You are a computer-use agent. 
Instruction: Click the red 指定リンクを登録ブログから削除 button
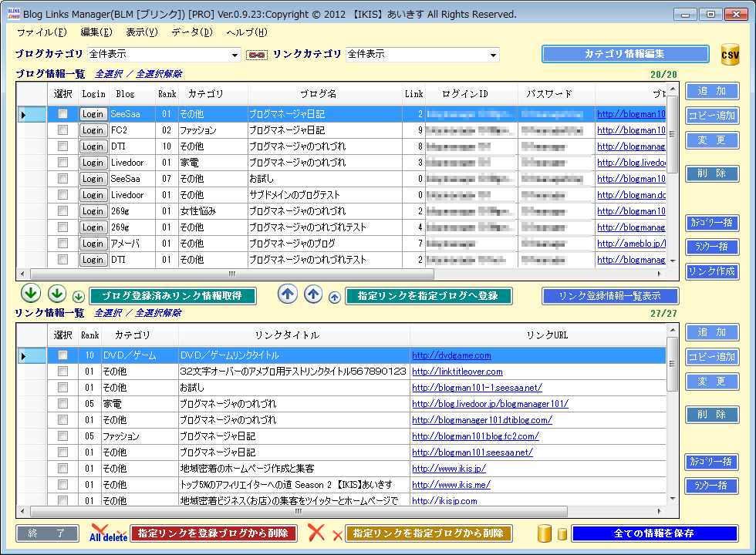click(x=214, y=533)
